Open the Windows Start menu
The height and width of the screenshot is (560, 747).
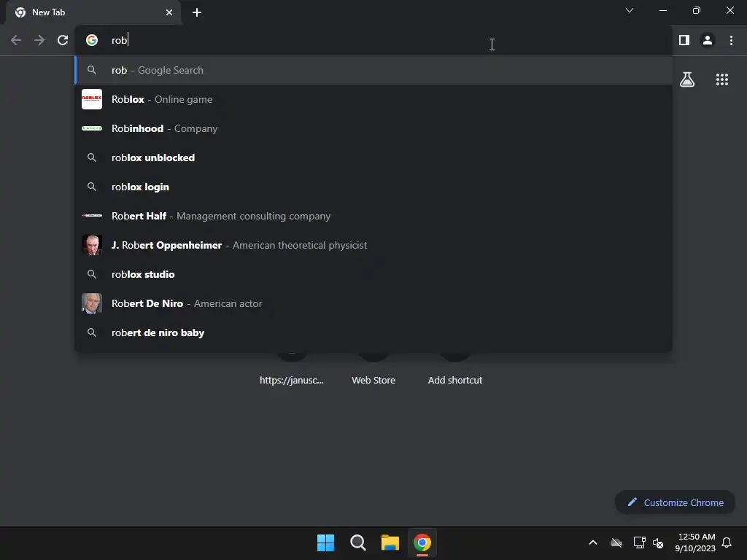pyautogui.click(x=326, y=542)
